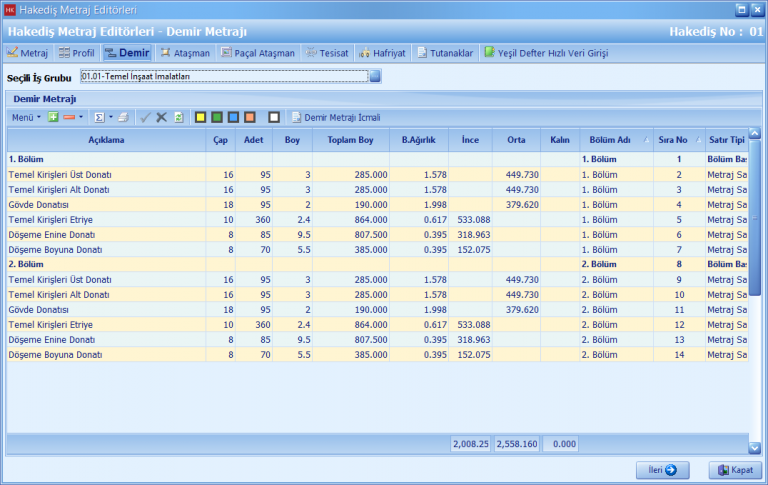Switch to the Metraj tab
The image size is (768, 485).
pyautogui.click(x=28, y=52)
